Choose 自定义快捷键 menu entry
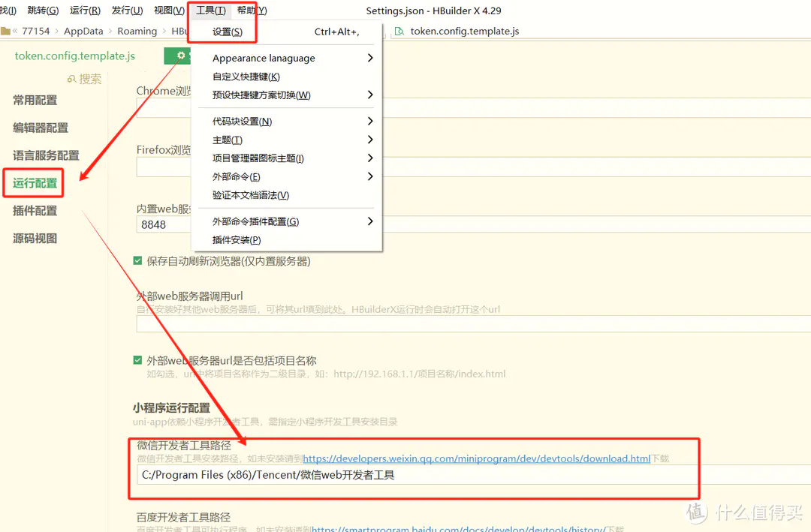 (x=246, y=77)
